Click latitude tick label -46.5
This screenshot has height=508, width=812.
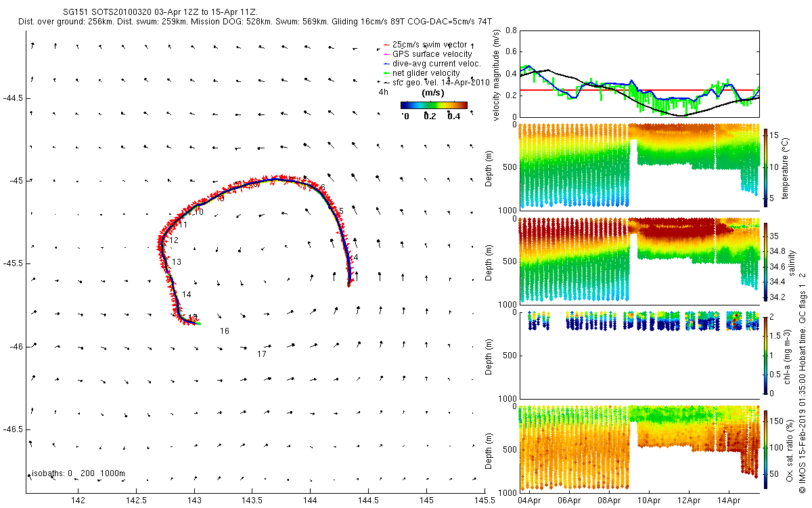12,429
